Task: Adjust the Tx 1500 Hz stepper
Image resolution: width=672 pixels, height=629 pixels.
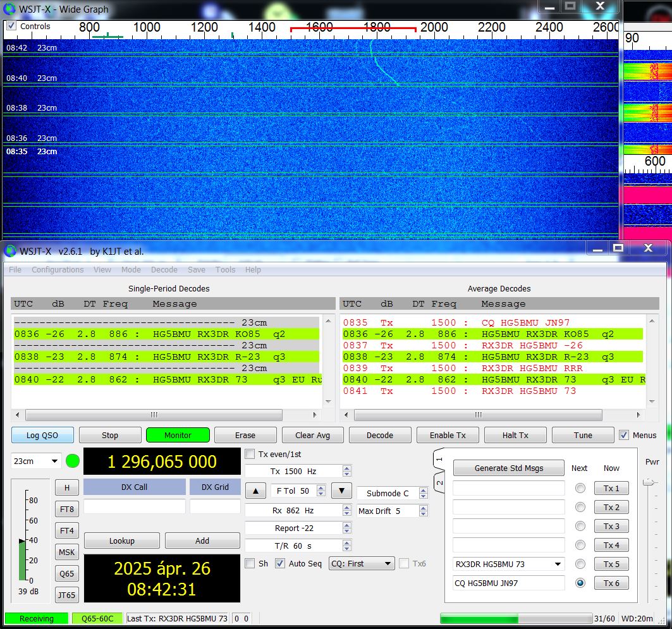Action: coord(347,471)
